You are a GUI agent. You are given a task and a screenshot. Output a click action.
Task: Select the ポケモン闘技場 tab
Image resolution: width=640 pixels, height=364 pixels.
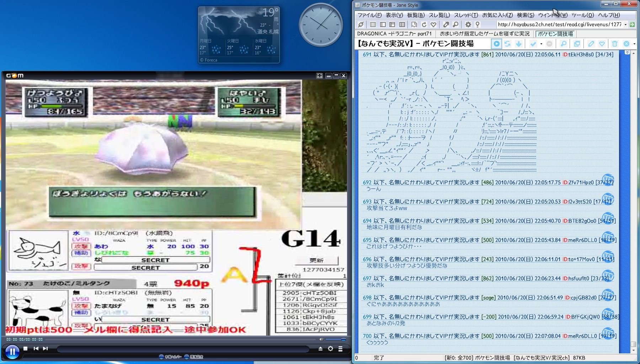pos(555,34)
